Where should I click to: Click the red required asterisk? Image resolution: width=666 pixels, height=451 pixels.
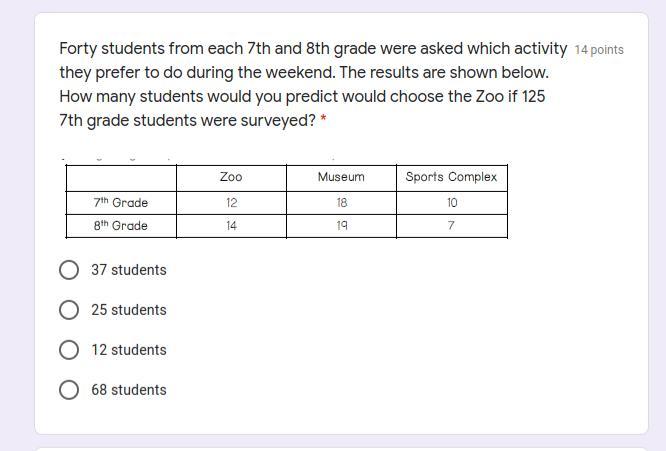[x=323, y=119]
